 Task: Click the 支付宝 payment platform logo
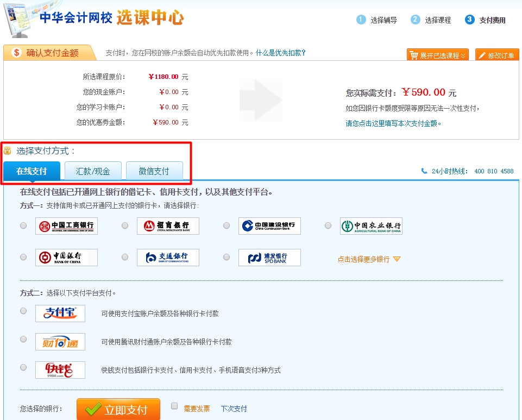60,313
